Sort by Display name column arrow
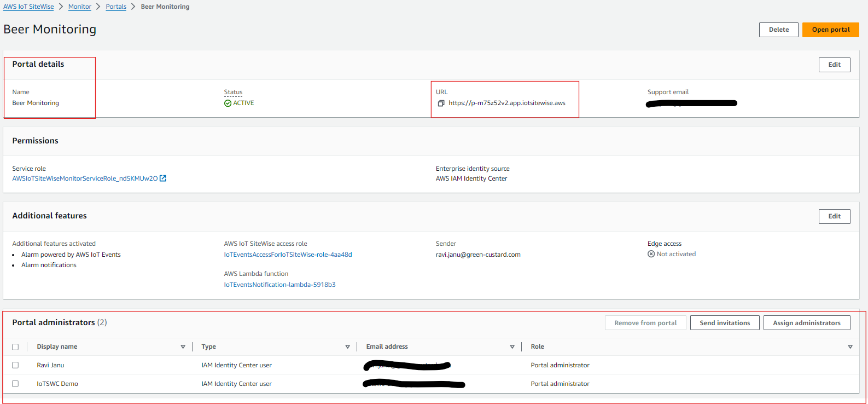The height and width of the screenshot is (404, 868). coord(183,347)
